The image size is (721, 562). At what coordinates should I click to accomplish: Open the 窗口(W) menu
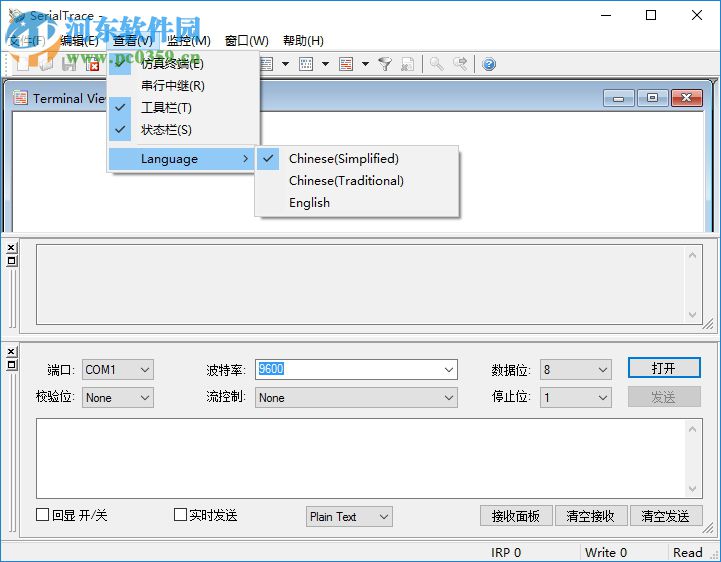tap(246, 40)
